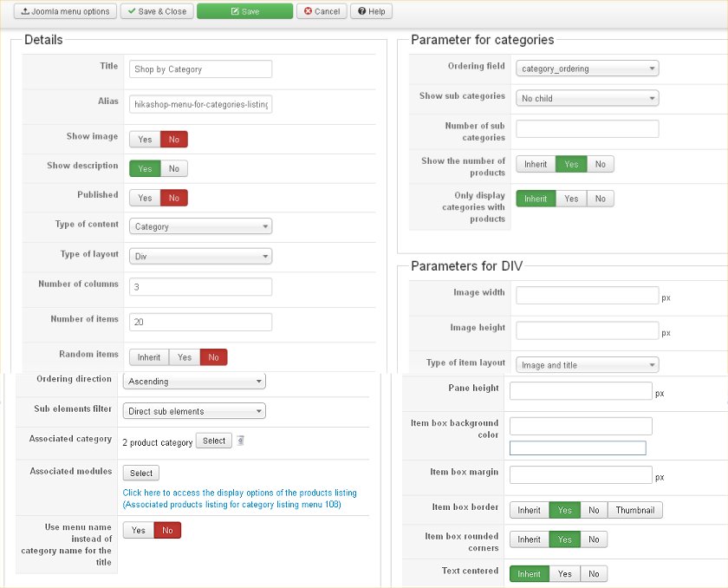Image resolution: width=728 pixels, height=588 pixels.
Task: Set Use menu name for title to No
Action: click(167, 531)
